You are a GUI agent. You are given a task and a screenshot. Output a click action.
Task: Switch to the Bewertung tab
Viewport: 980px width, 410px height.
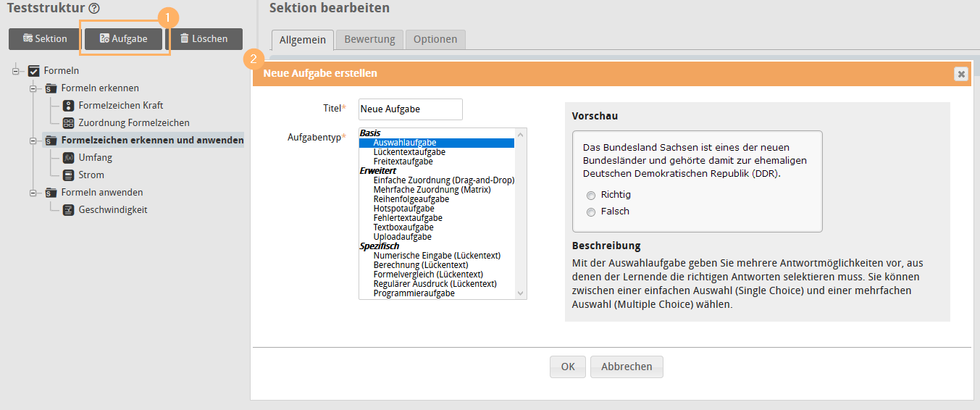coord(369,40)
